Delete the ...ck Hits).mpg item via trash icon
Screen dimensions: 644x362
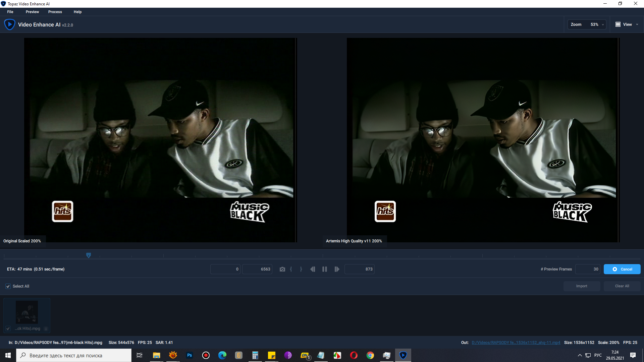[46, 328]
